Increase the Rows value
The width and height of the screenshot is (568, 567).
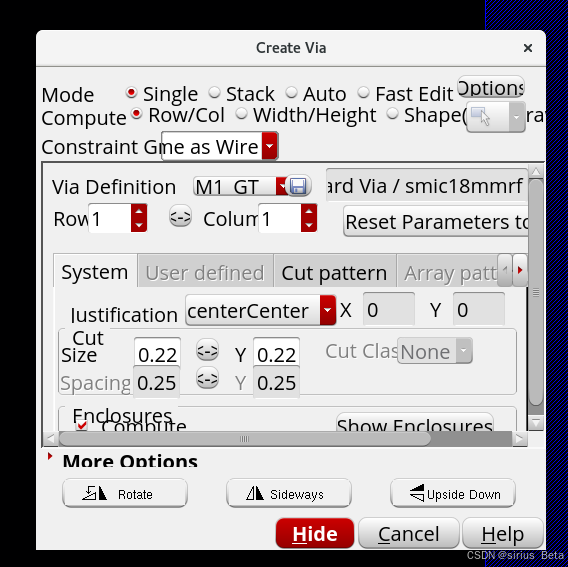pyautogui.click(x=139, y=211)
